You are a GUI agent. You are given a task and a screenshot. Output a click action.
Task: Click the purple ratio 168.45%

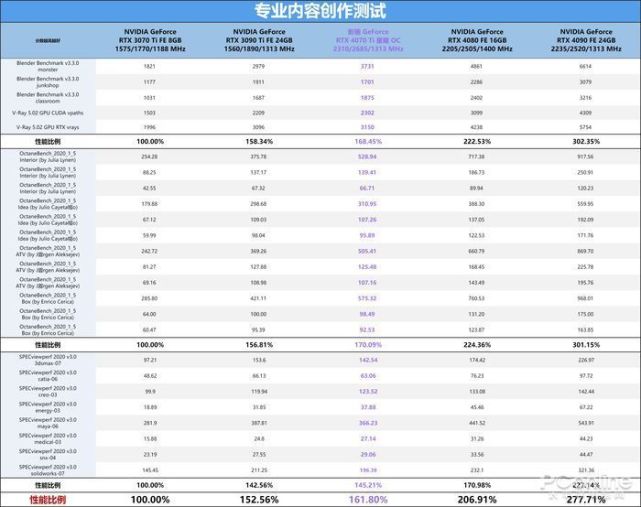click(368, 141)
